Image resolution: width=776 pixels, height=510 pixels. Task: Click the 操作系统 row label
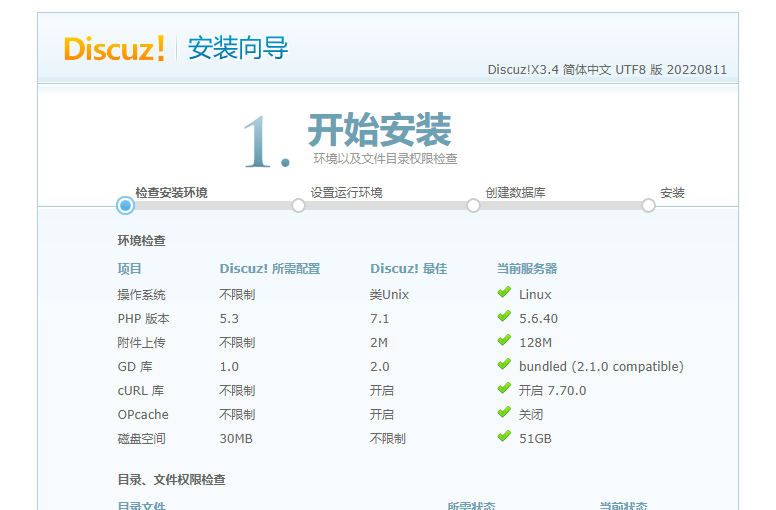141,295
